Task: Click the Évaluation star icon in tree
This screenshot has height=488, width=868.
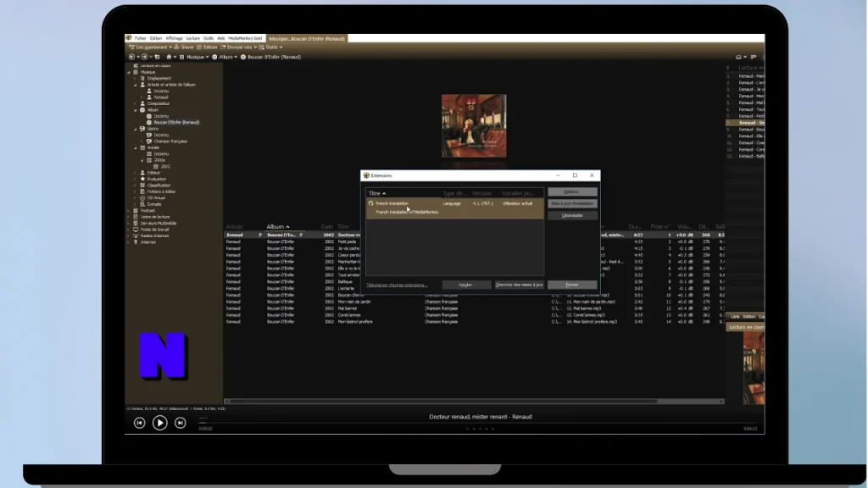Action: tap(142, 179)
